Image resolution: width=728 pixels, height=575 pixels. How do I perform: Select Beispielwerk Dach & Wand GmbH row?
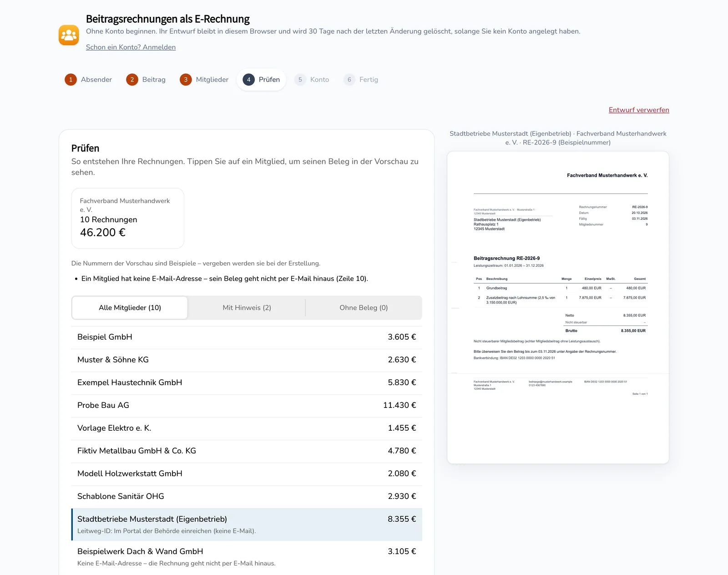click(x=247, y=557)
